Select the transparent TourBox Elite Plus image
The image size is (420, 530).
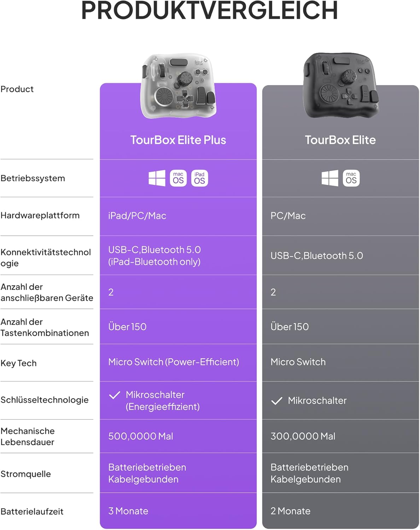pyautogui.click(x=178, y=87)
